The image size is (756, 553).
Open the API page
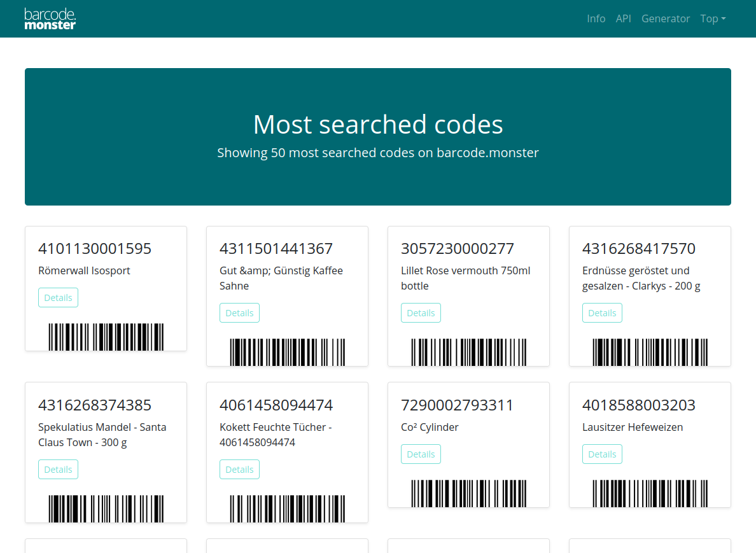(x=624, y=19)
